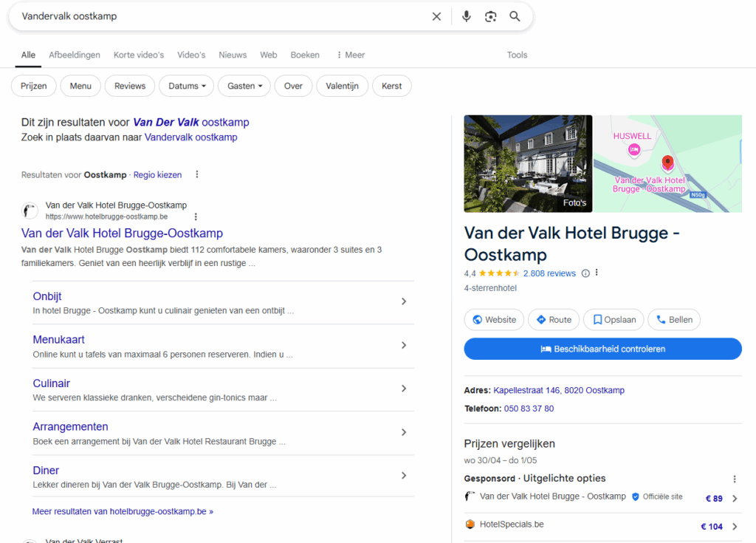Open Google Lens image search icon

coord(490,16)
